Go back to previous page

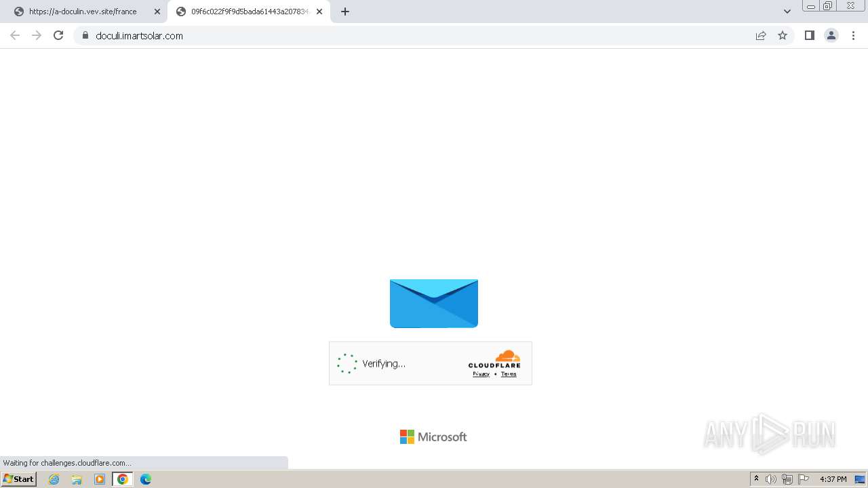15,35
